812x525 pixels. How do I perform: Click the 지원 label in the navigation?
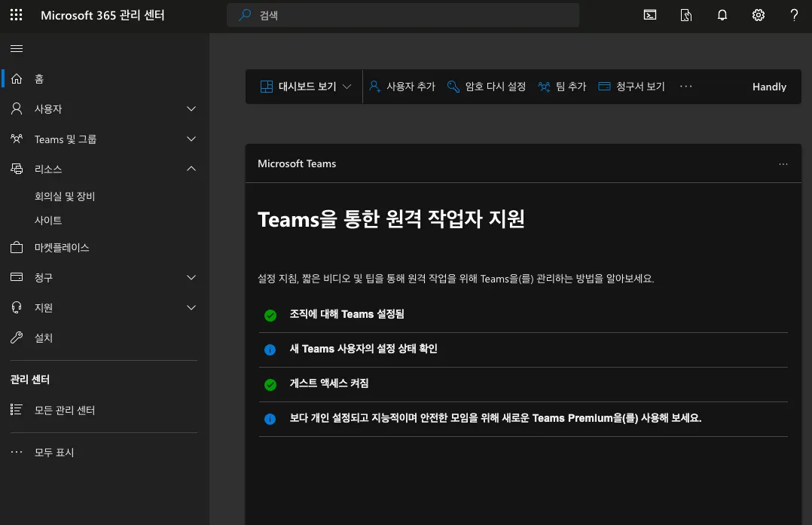click(44, 307)
